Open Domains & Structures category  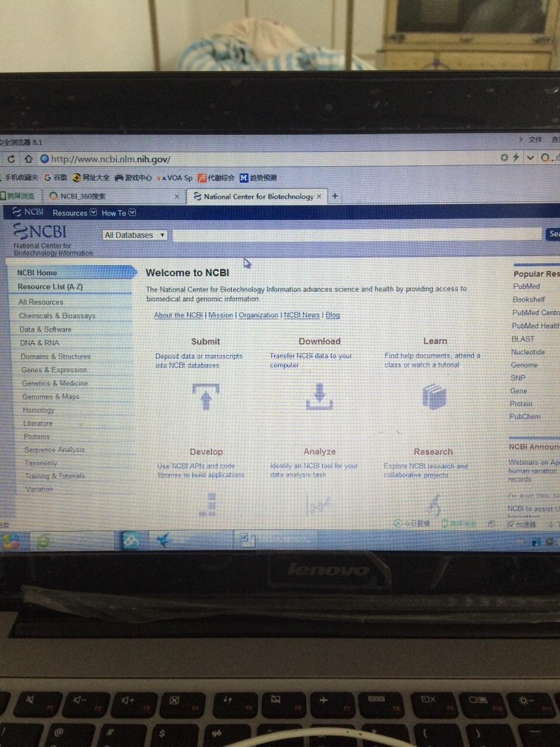tap(55, 356)
